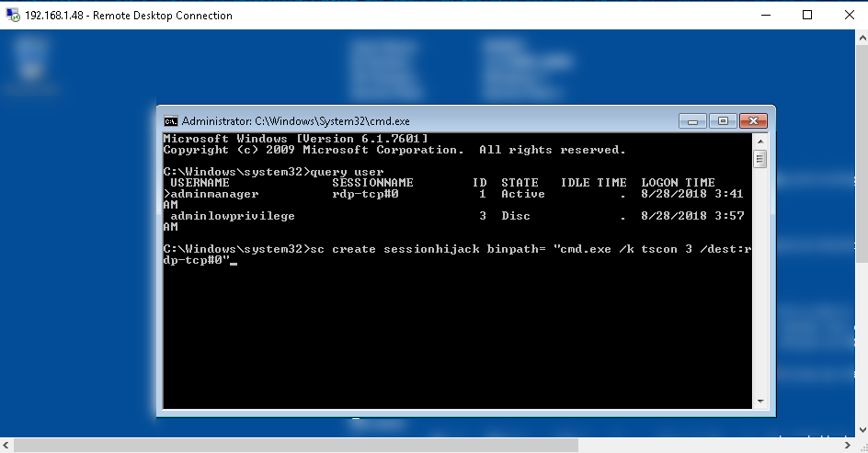Screen dimensions: 868x453
Task: Click the 'query user' command text
Action: coord(347,172)
